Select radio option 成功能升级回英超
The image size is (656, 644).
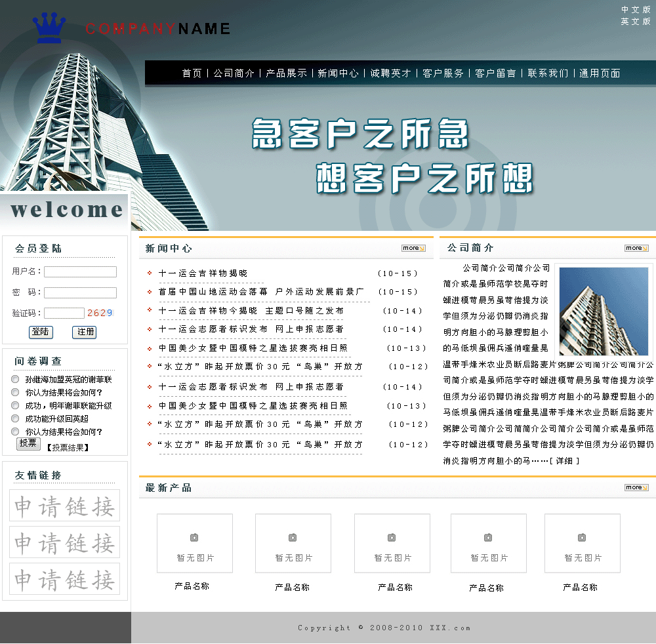[x=15, y=418]
